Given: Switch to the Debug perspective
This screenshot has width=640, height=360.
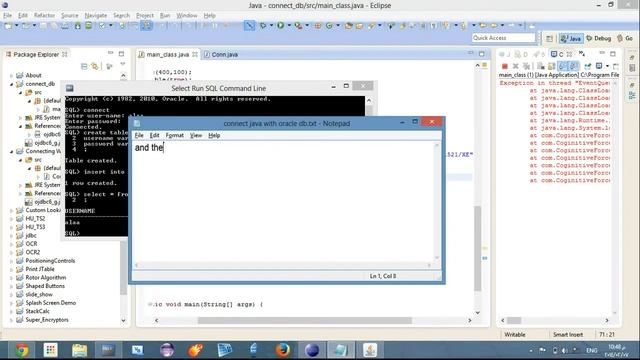Looking at the screenshot, I should coord(599,38).
